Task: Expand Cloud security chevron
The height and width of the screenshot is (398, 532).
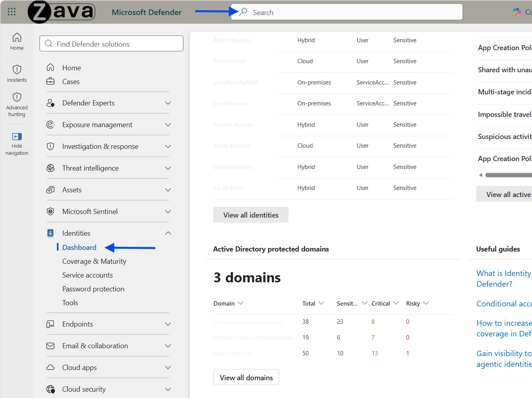Action: (x=168, y=389)
